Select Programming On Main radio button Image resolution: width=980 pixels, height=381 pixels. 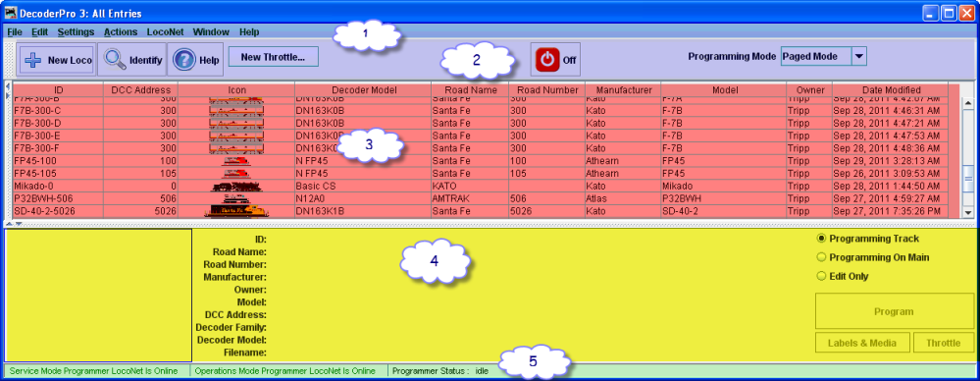pyautogui.click(x=821, y=257)
